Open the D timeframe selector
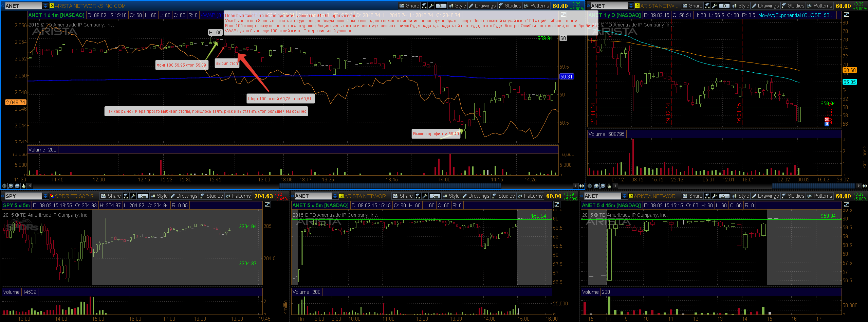 click(724, 6)
